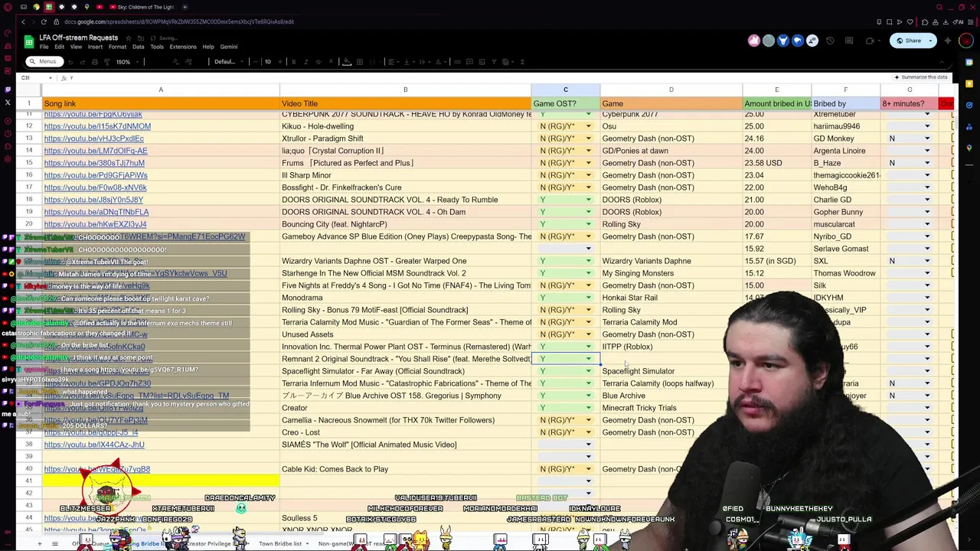Open the functions (sigma) tool

[x=522, y=62]
